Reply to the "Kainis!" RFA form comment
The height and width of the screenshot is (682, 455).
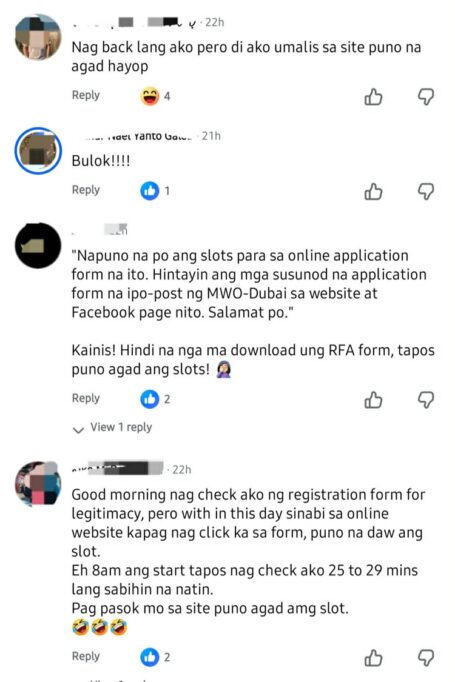pos(86,398)
